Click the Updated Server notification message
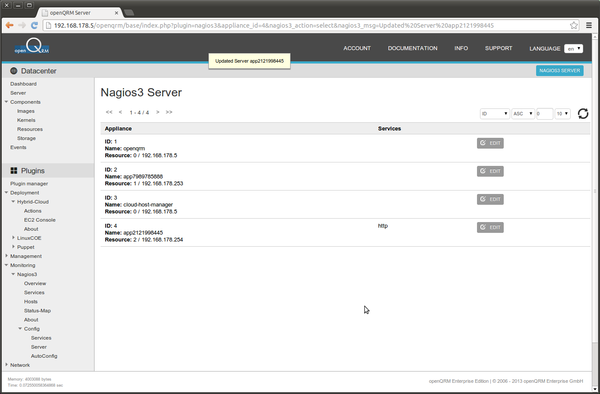 click(x=249, y=61)
